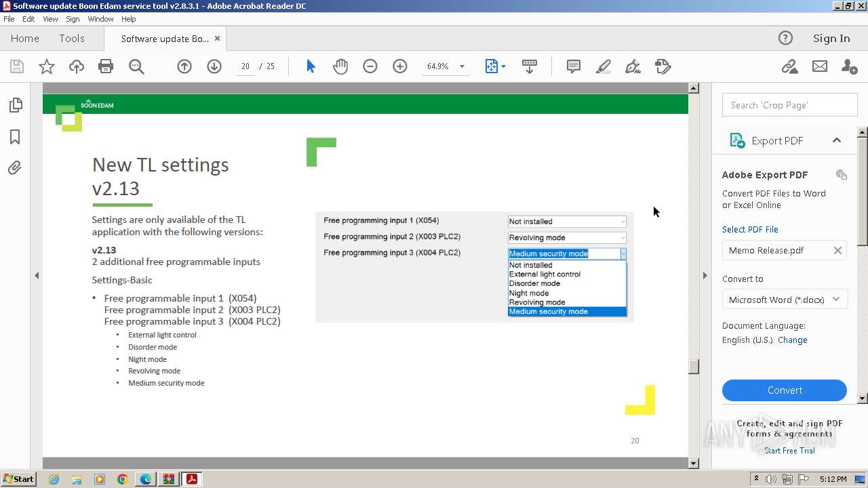The height and width of the screenshot is (488, 868).
Task: Open the sign document tool
Action: click(x=633, y=66)
